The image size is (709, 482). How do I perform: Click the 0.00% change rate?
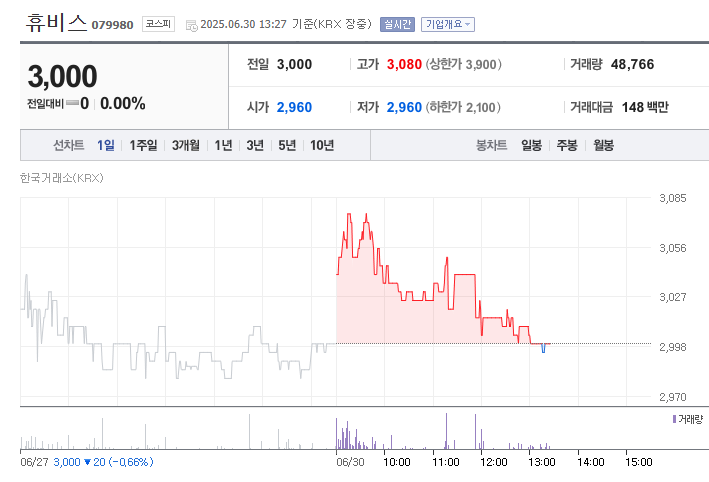123,104
